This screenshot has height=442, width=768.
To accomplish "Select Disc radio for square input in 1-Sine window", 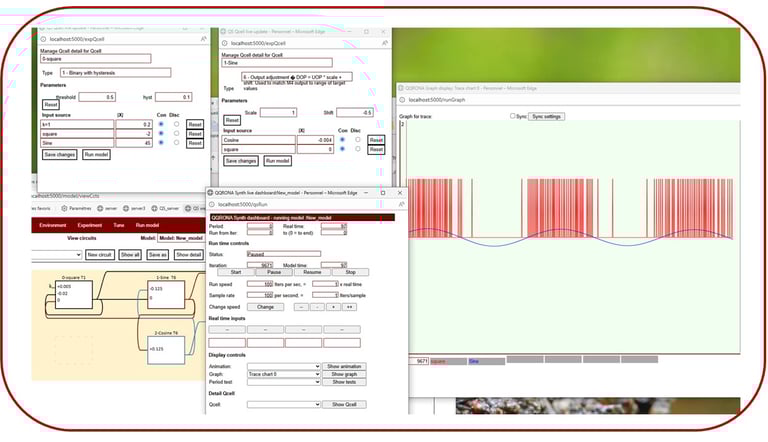I will point(358,149).
